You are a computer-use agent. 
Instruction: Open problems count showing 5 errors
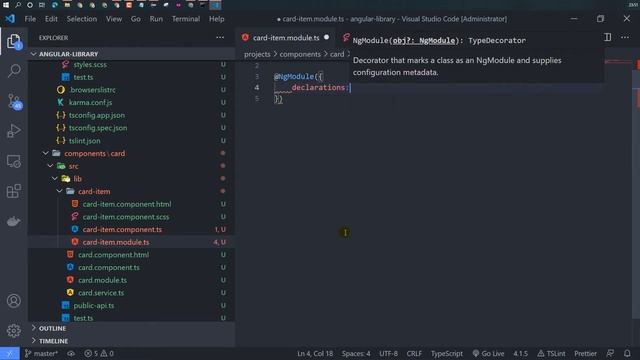pos(99,353)
